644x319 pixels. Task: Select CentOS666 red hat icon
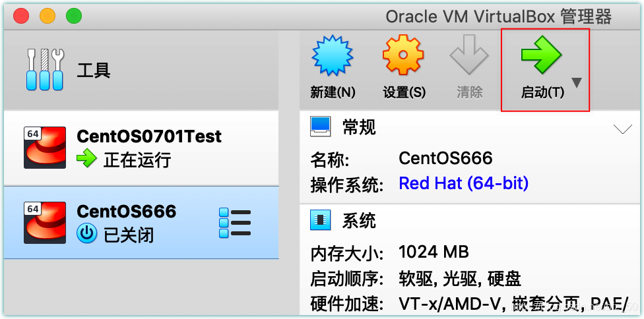[45, 223]
